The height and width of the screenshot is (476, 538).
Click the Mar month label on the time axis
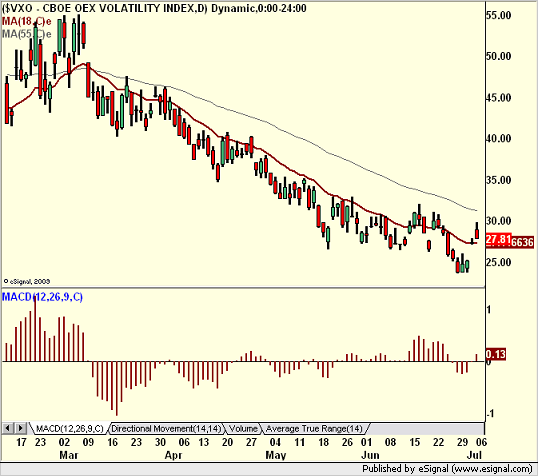click(x=69, y=455)
